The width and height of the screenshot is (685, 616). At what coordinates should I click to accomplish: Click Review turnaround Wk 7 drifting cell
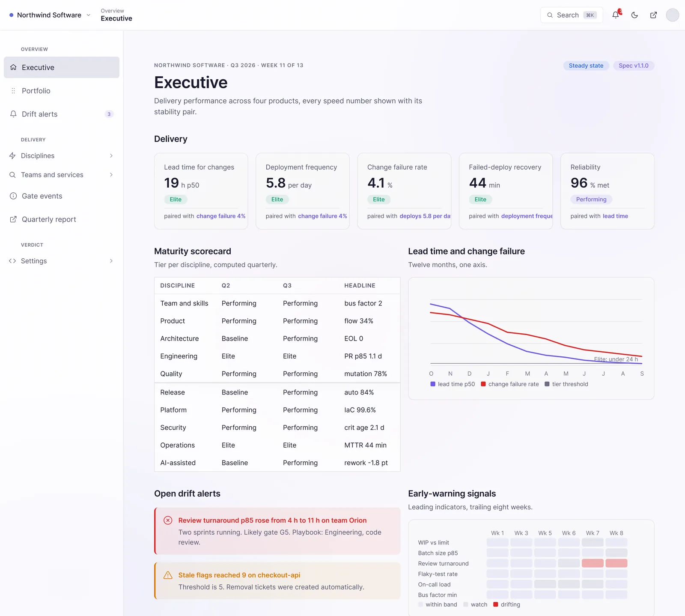tap(593, 563)
